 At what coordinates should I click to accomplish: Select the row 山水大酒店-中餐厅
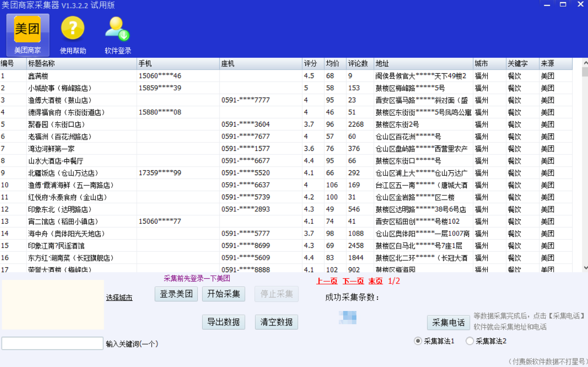click(286, 161)
